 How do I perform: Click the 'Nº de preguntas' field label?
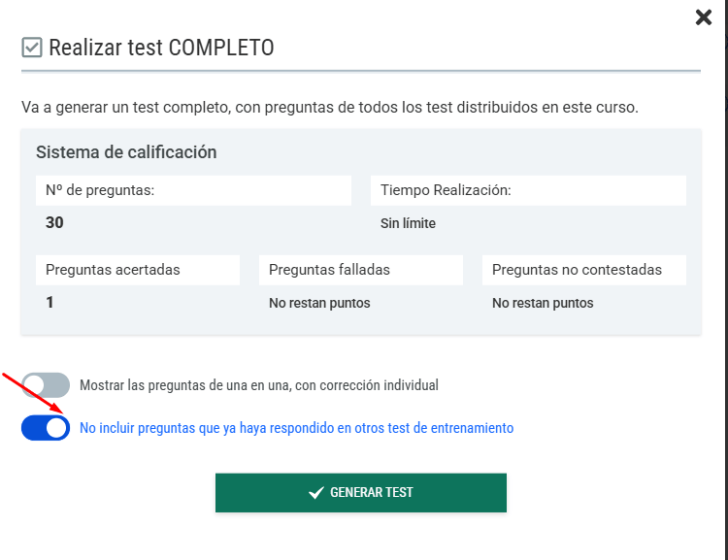(x=100, y=190)
